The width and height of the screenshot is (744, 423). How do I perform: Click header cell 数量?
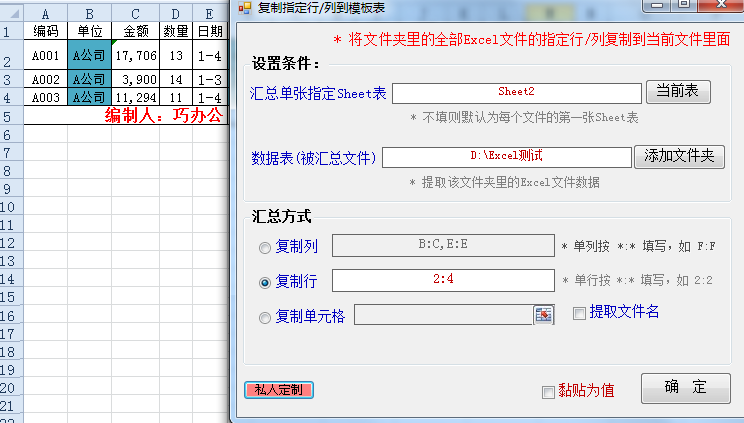coord(176,31)
